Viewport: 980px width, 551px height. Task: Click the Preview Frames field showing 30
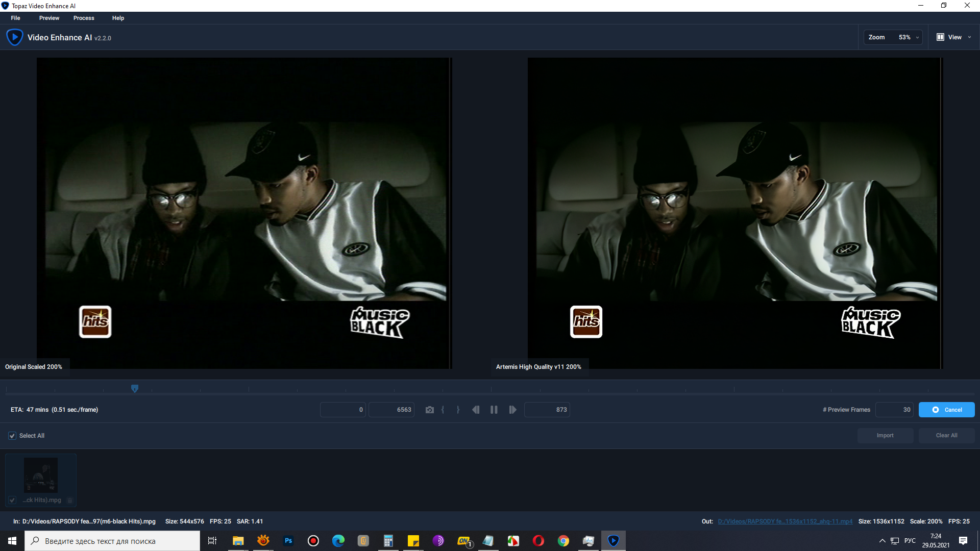tap(895, 410)
